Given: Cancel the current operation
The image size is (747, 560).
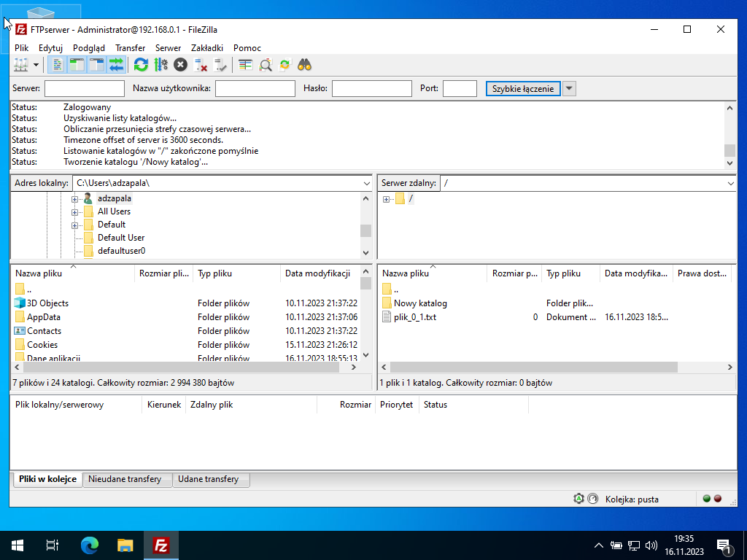Looking at the screenshot, I should pyautogui.click(x=181, y=65).
